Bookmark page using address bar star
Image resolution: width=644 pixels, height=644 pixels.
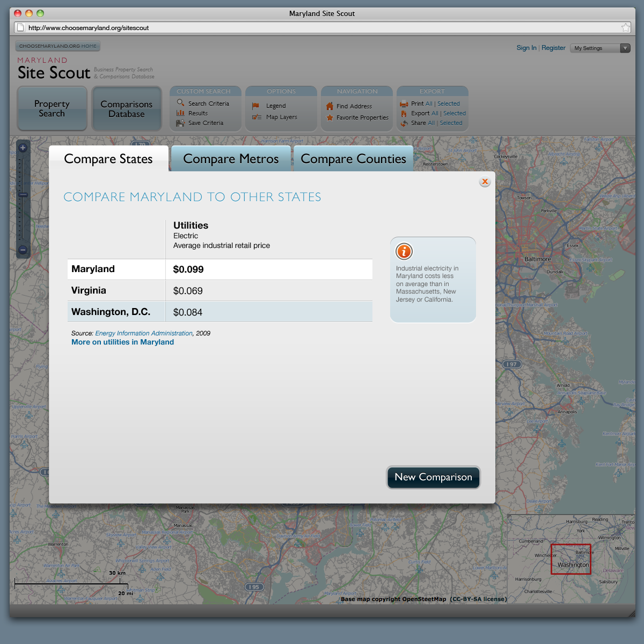(x=626, y=27)
